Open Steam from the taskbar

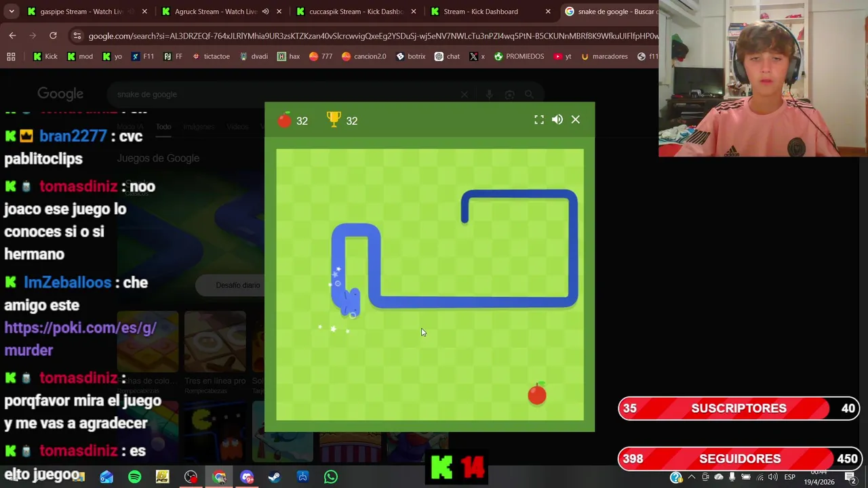tap(275, 477)
